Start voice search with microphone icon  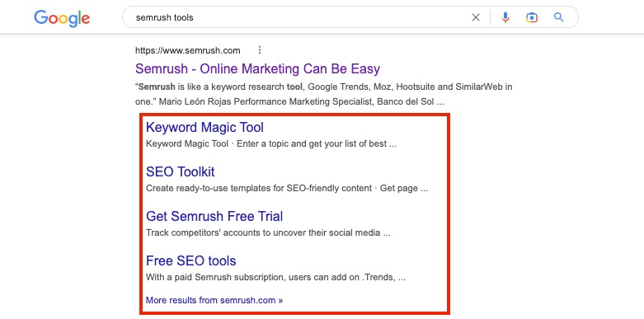point(505,17)
